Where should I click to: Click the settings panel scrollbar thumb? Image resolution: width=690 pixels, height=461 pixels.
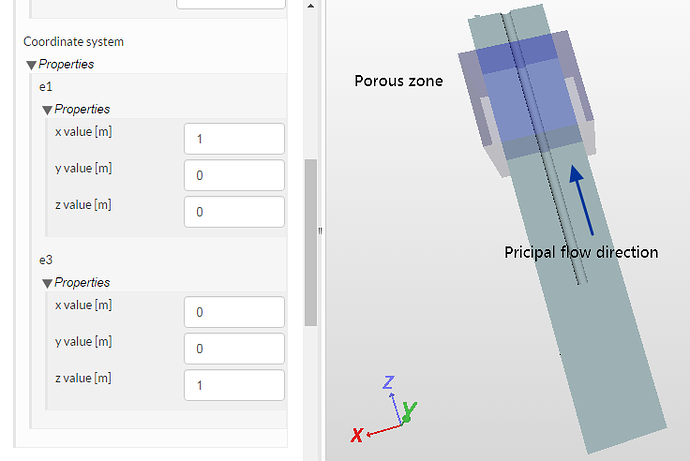pyautogui.click(x=310, y=242)
